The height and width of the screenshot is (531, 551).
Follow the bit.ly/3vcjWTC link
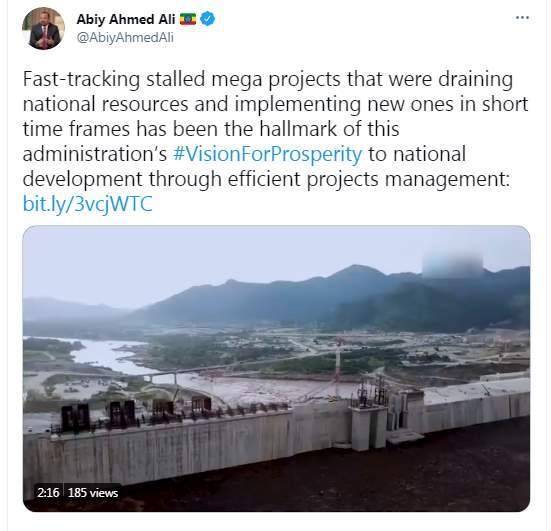(87, 204)
